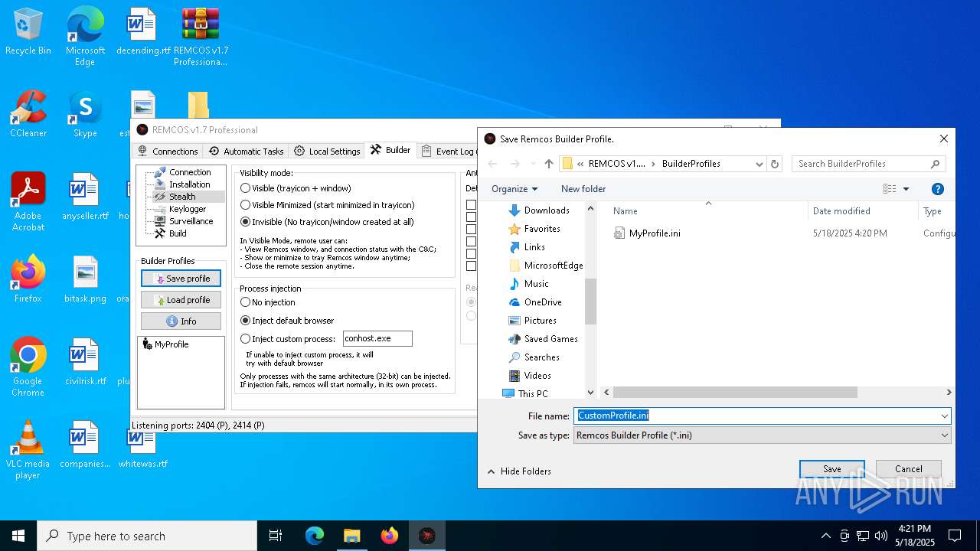Open civilrisk.rtf desktop document
Image resolution: width=980 pixels, height=551 pixels.
click(x=85, y=363)
